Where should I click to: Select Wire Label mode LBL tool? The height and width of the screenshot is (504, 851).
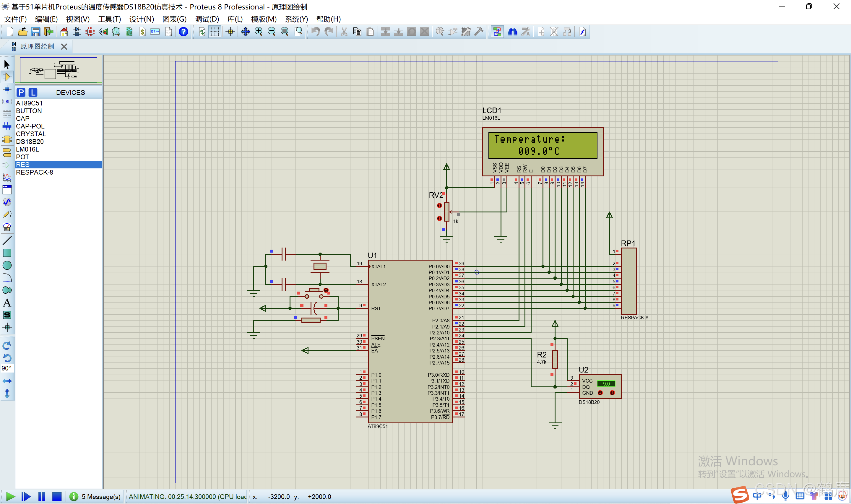(7, 102)
